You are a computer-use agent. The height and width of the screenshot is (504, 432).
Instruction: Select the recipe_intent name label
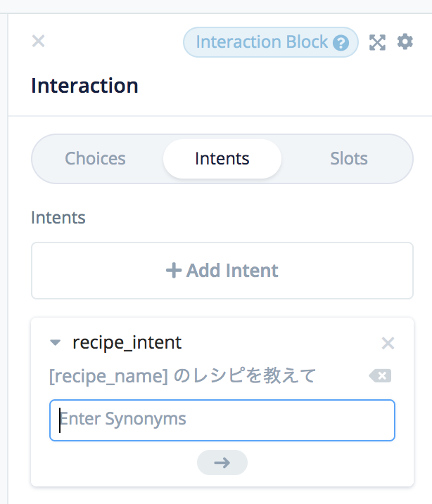click(127, 343)
